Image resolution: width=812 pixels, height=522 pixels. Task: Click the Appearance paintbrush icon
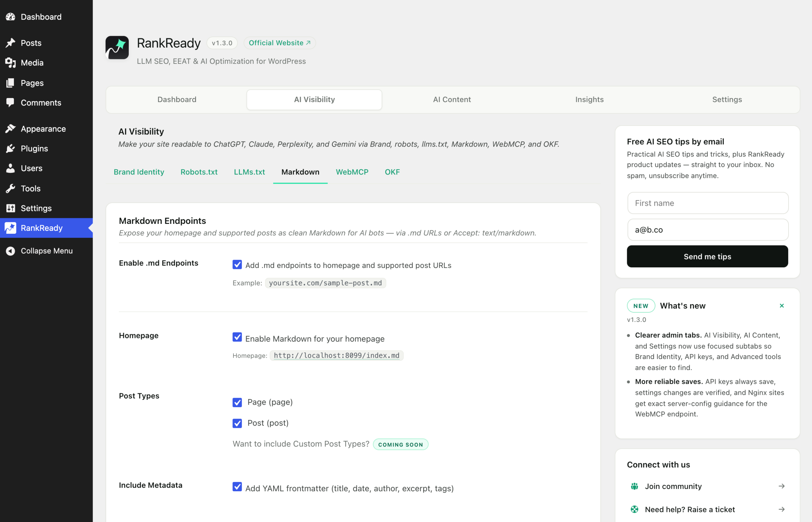(10, 129)
